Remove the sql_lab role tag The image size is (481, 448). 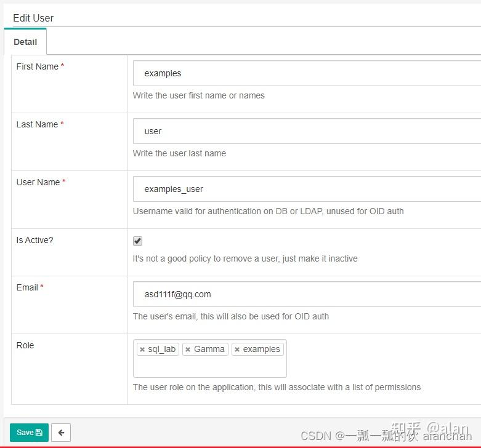142,350
